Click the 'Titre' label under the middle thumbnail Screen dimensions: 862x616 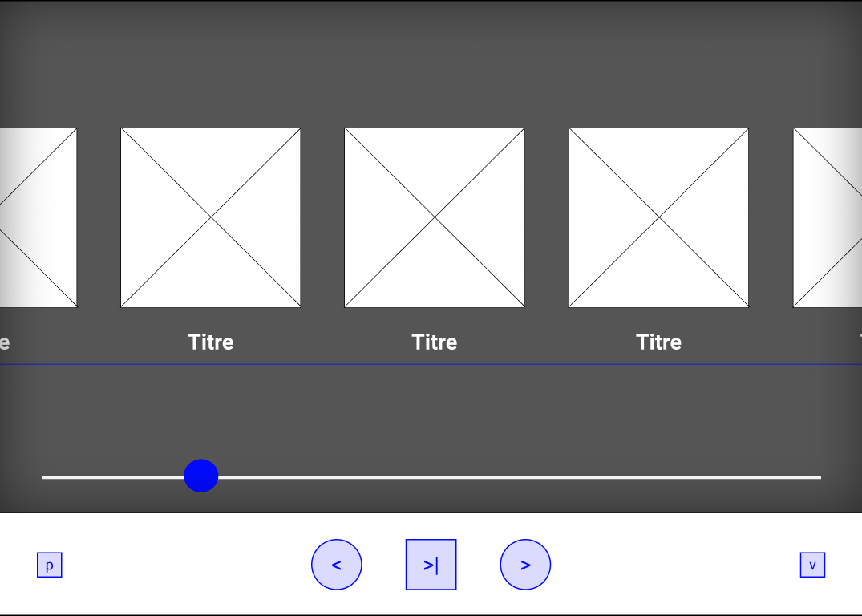tap(434, 342)
